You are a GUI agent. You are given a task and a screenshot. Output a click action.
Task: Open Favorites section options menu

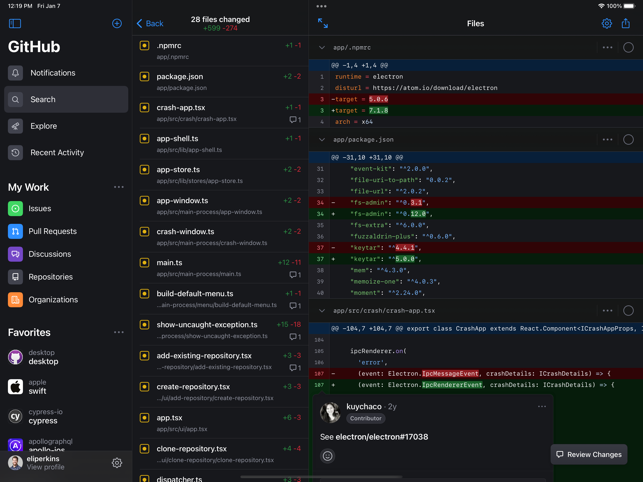click(119, 332)
